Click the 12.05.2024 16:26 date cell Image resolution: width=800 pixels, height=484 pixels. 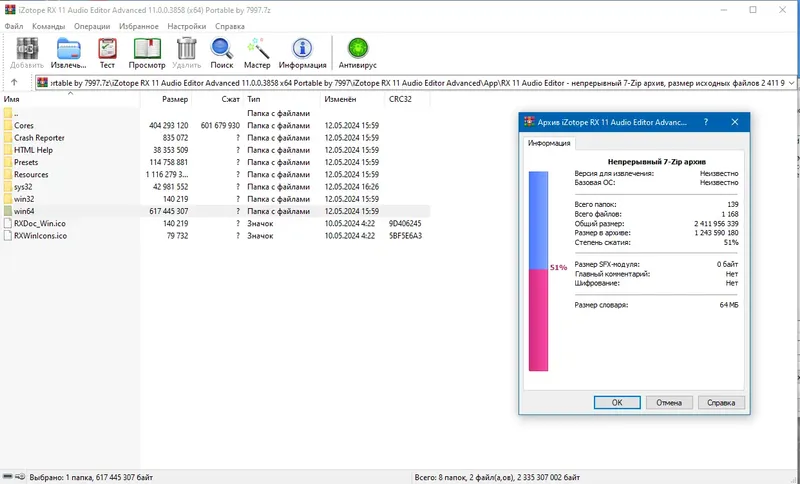pyautogui.click(x=352, y=187)
